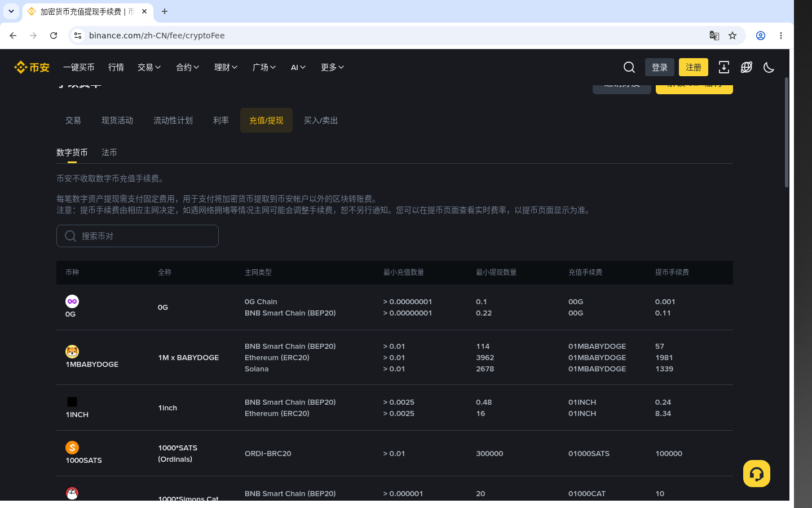Switch to the 现货活动 tab
The width and height of the screenshot is (812, 508).
coord(117,120)
